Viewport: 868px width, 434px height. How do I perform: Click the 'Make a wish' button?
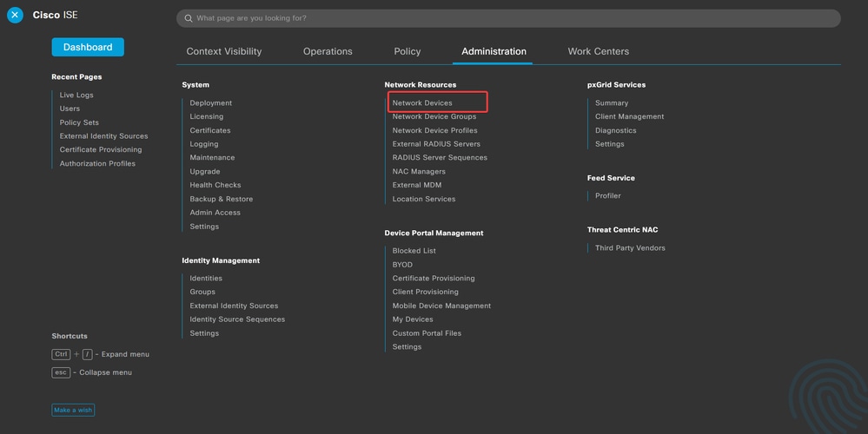[x=73, y=410]
